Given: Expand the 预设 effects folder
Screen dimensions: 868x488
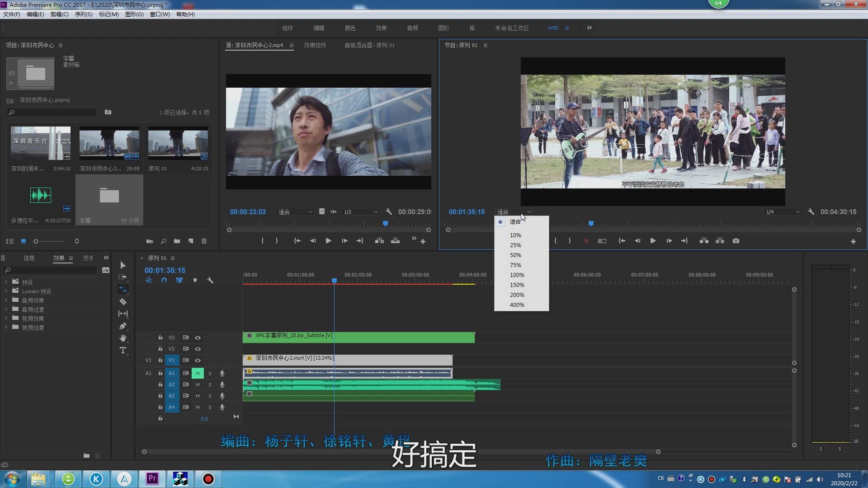Looking at the screenshot, I should [6, 282].
